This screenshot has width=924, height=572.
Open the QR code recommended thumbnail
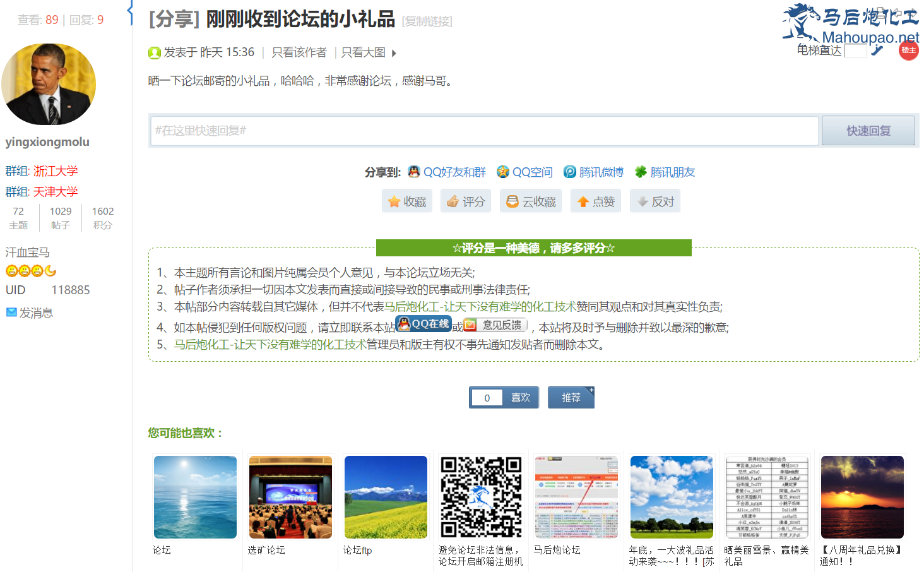481,497
